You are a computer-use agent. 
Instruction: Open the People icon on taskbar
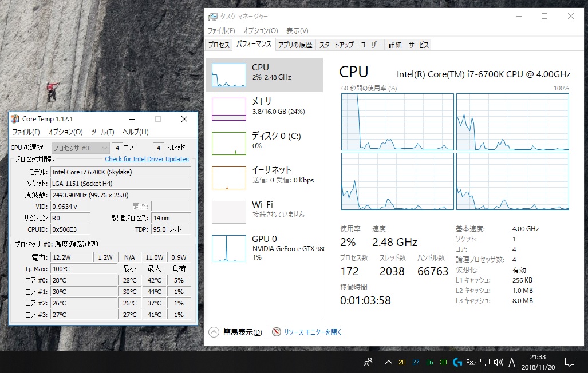click(368, 362)
